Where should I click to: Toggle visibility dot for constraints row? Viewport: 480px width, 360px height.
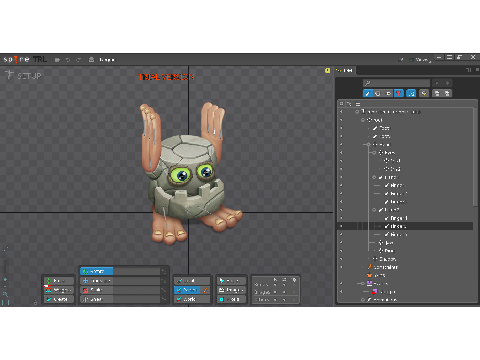click(341, 267)
